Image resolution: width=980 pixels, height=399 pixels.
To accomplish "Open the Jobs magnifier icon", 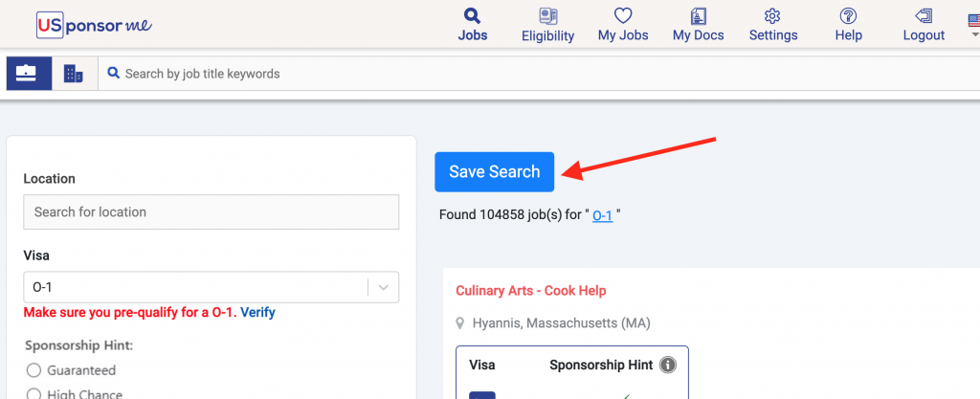I will point(473,15).
